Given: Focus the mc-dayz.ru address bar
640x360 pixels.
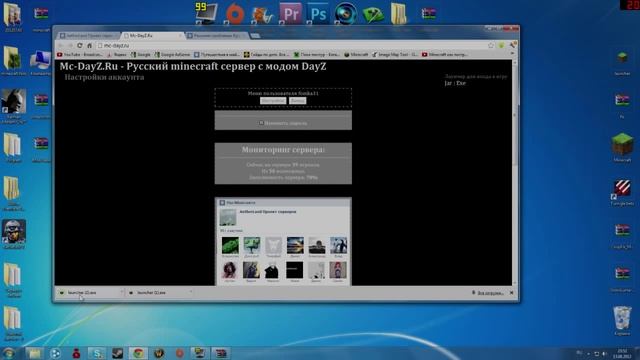Looking at the screenshot, I should click(292, 46).
